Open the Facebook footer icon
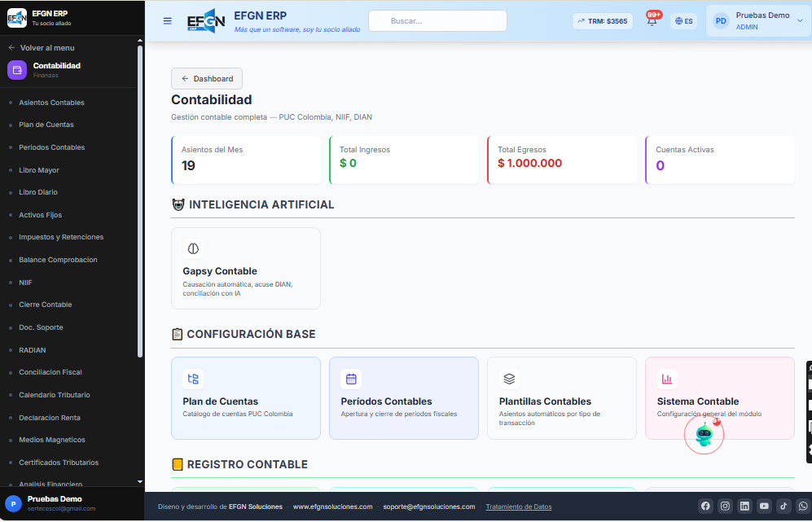The image size is (812, 522). click(x=705, y=506)
